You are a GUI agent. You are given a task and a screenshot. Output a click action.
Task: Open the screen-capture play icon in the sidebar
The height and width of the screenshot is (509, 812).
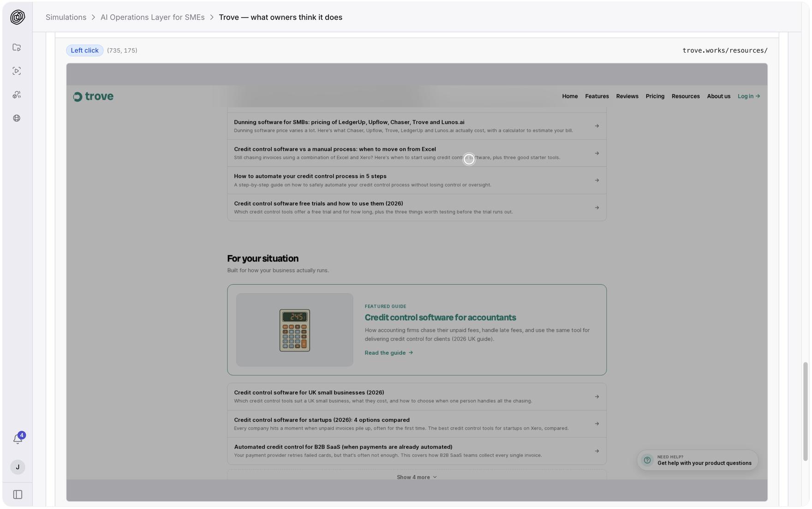17,71
